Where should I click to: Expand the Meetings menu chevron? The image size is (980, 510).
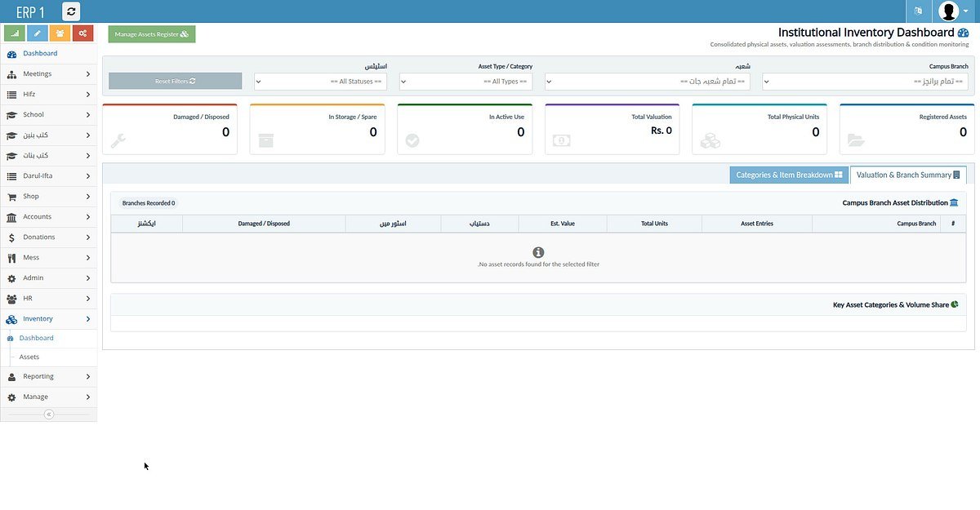coord(88,74)
